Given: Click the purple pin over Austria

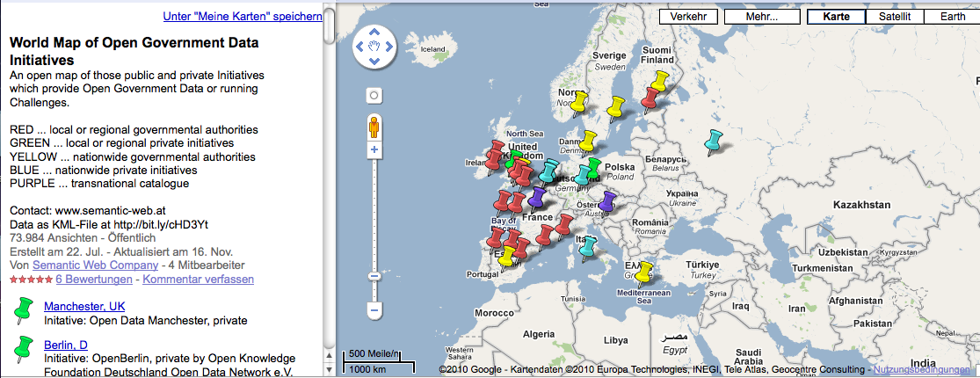Looking at the screenshot, I should point(606,202).
